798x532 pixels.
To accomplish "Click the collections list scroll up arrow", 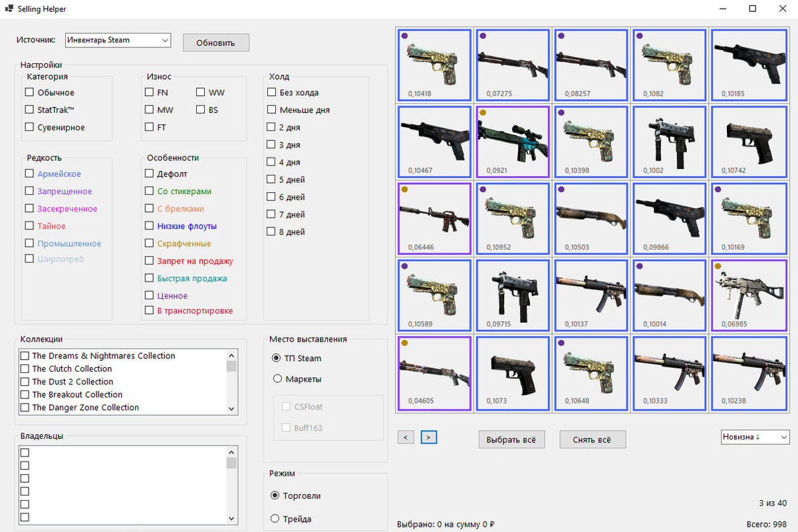I will (231, 355).
